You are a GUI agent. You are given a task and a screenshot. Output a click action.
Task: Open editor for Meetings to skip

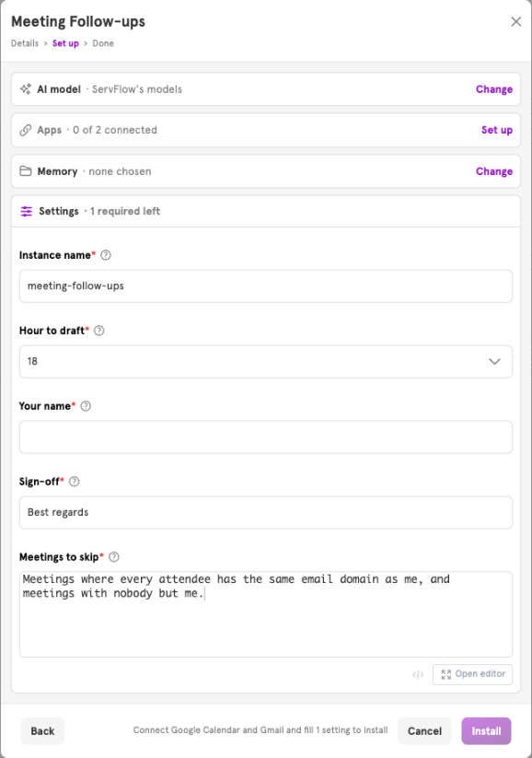(x=472, y=674)
